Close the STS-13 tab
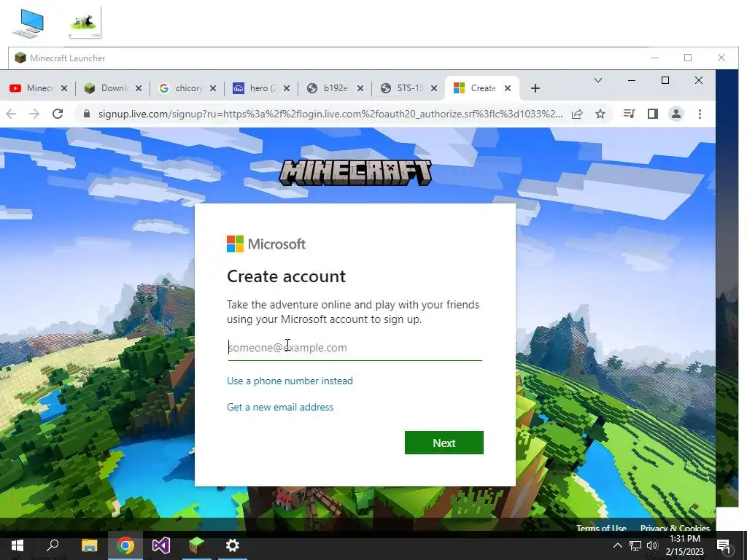The width and height of the screenshot is (747, 560). point(434,88)
